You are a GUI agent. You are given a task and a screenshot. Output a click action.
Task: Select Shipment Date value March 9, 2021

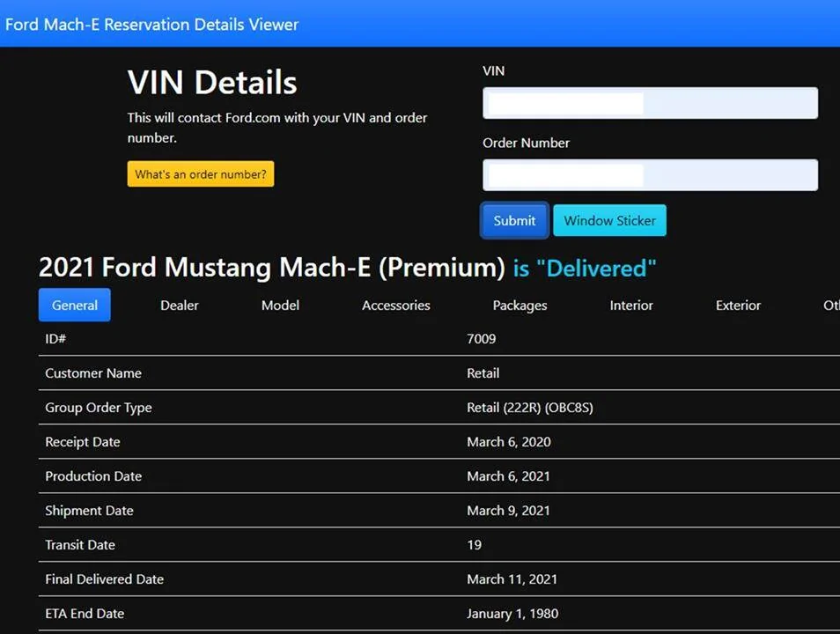(508, 511)
